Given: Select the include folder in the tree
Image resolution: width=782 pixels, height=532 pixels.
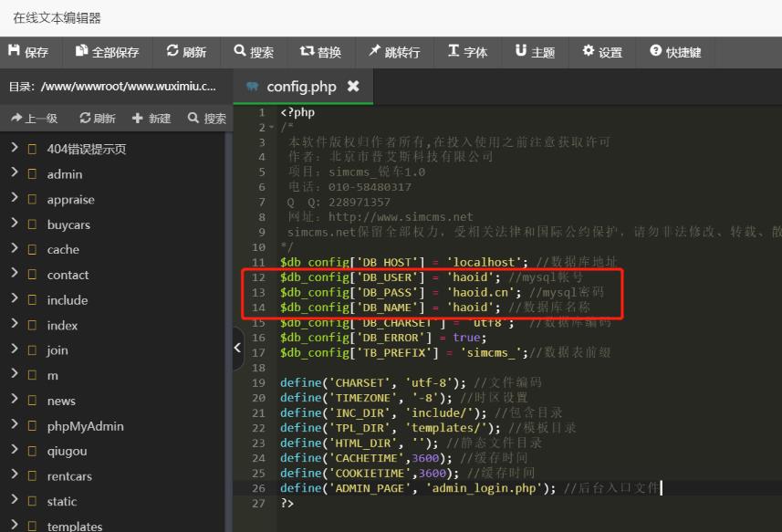Looking at the screenshot, I should click(x=68, y=299).
